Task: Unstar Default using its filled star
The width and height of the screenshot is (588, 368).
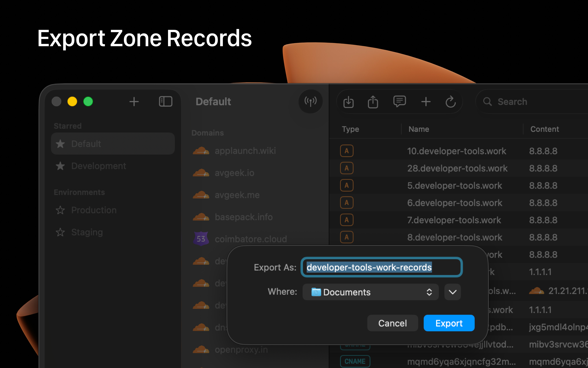Action: (60, 144)
